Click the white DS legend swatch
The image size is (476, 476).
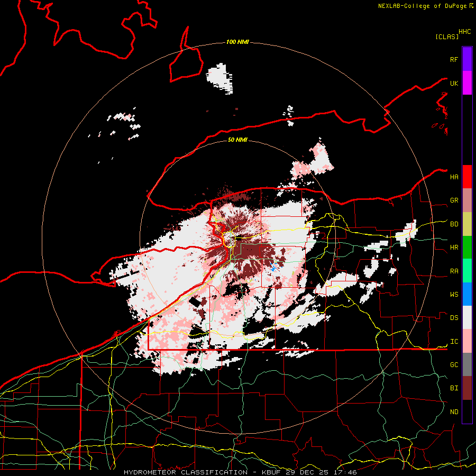(467, 317)
